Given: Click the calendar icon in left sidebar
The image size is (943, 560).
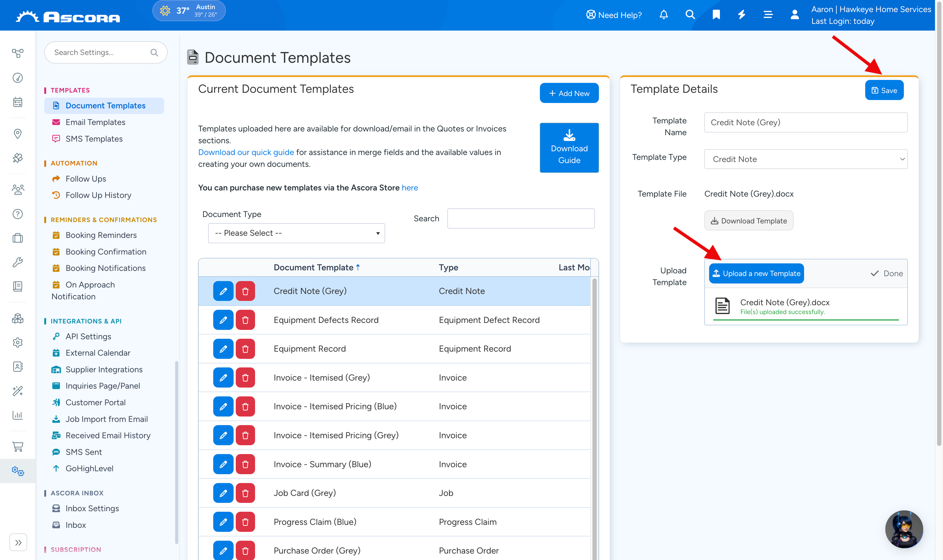Looking at the screenshot, I should [18, 102].
